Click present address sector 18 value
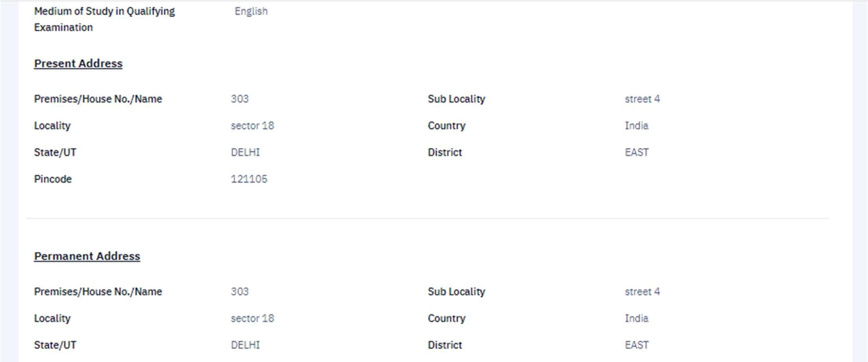Image resolution: width=868 pixels, height=362 pixels. pos(252,126)
